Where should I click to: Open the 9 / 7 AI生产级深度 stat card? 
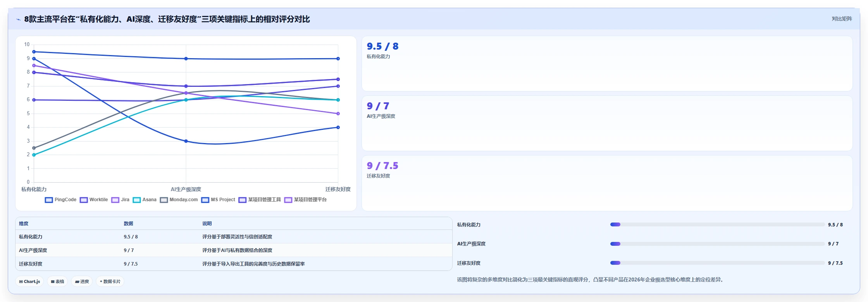[607, 123]
